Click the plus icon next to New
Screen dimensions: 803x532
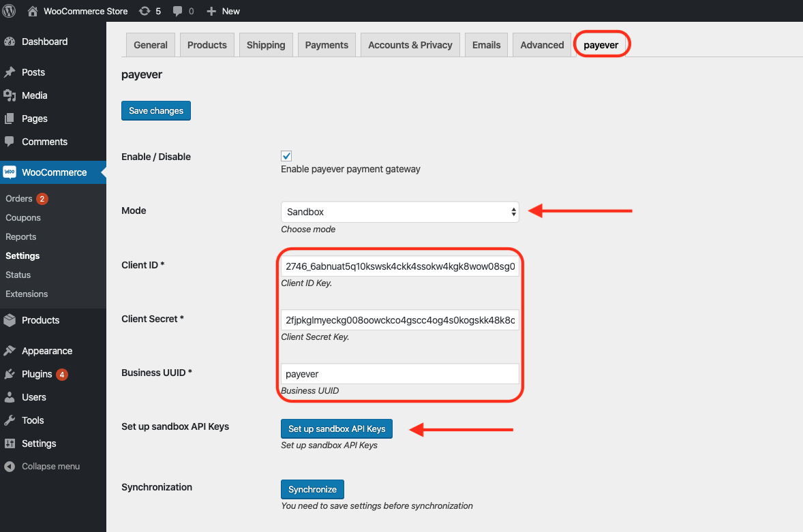211,12
